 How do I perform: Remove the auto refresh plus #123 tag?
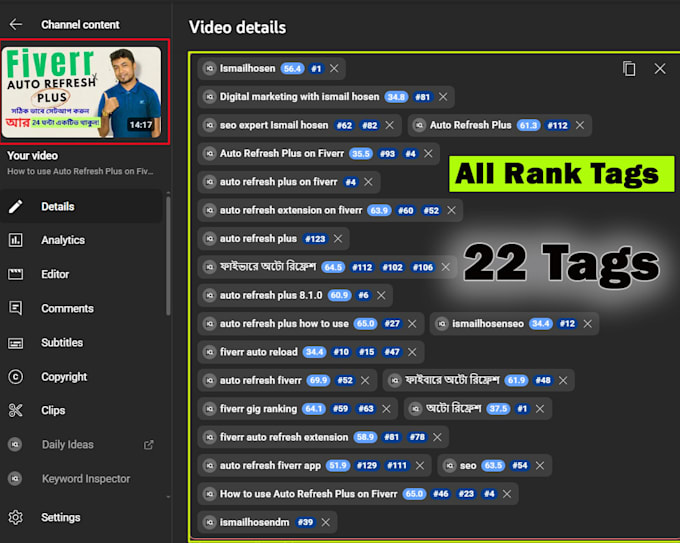(x=338, y=239)
